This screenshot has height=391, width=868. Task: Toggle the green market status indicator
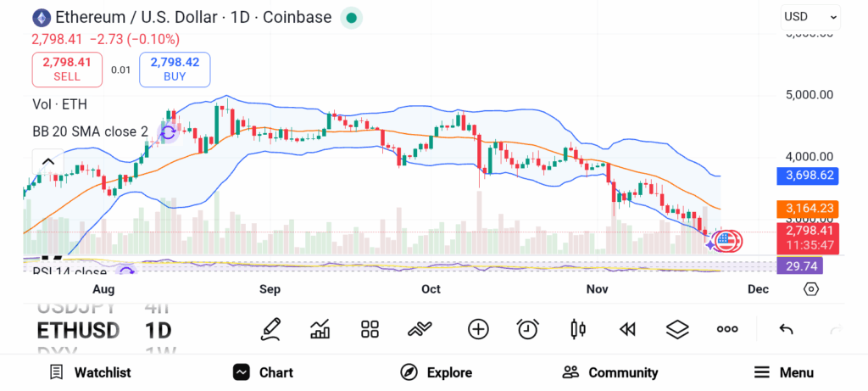(351, 17)
